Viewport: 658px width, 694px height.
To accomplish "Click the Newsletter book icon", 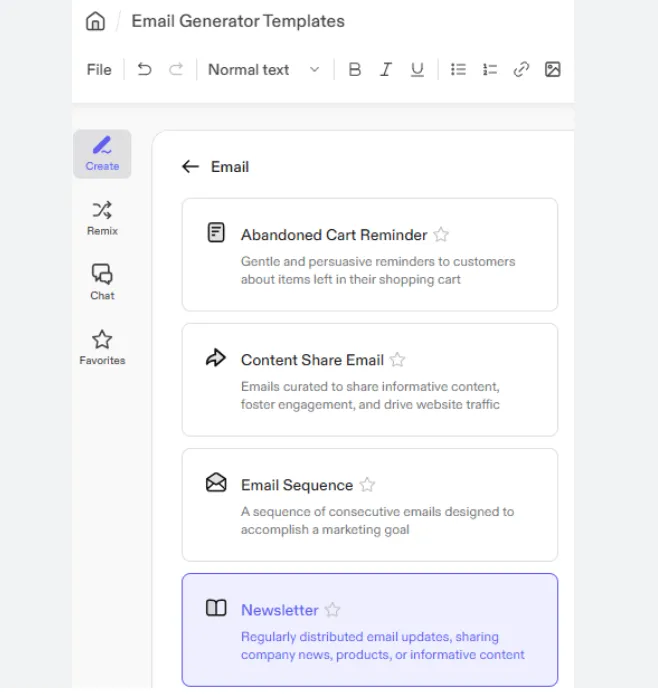I will pos(216,608).
